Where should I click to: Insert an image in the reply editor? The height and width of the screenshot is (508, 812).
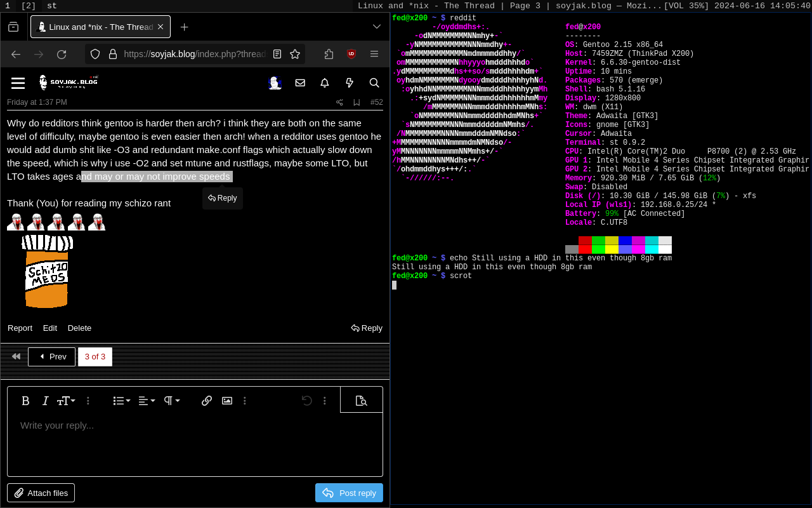coord(227,401)
